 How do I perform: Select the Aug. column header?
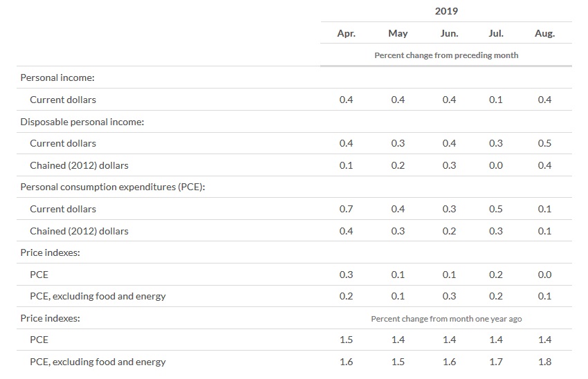pos(544,33)
